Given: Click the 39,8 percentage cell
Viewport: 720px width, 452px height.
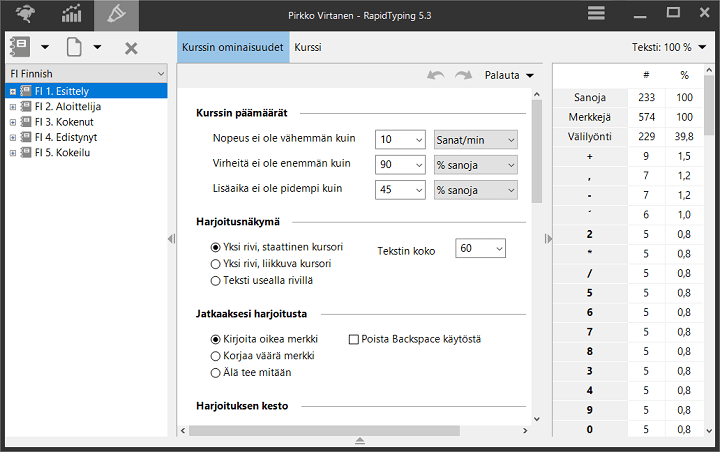Looking at the screenshot, I should coord(684,136).
